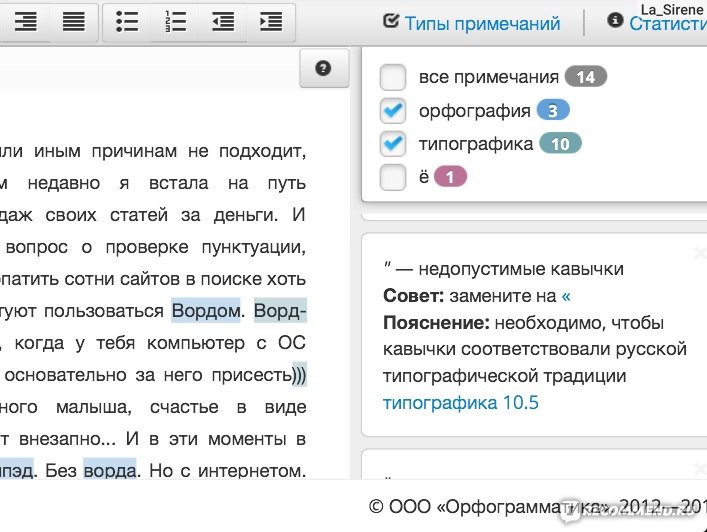
Task: Click the question mark help icon
Action: click(322, 68)
